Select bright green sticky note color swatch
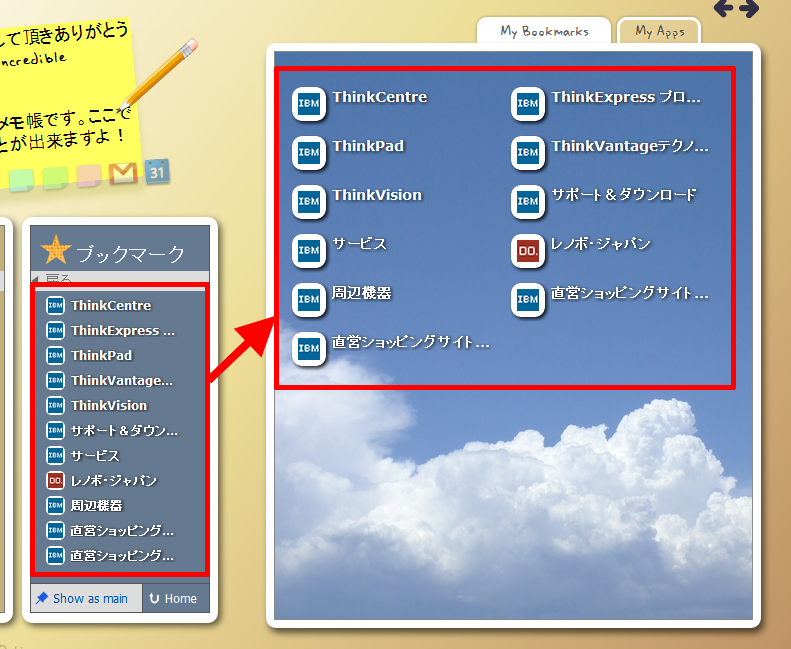The image size is (791, 649). [x=55, y=179]
